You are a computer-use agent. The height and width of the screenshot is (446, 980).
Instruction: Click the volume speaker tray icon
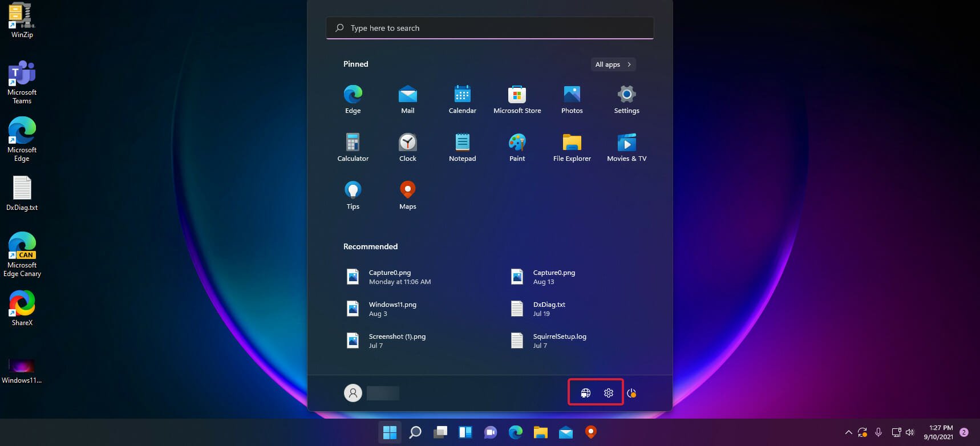coord(910,432)
